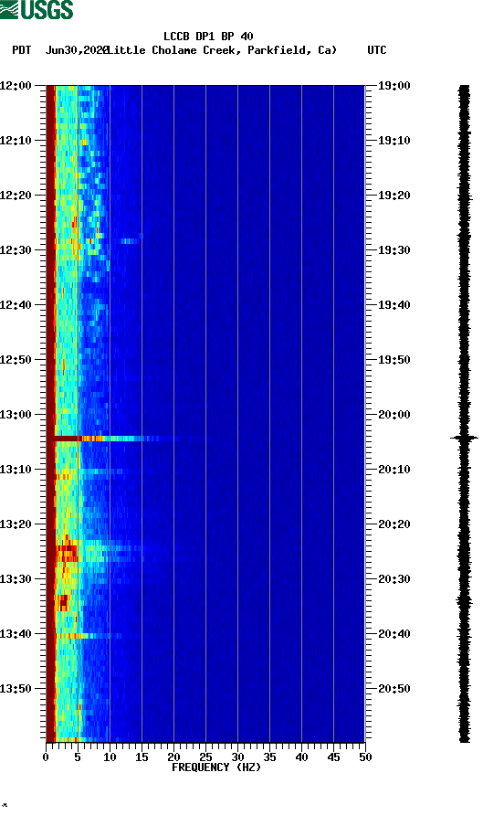The image size is (504, 815).
Task: Click the "UTC" timezone label
Action: (x=377, y=50)
